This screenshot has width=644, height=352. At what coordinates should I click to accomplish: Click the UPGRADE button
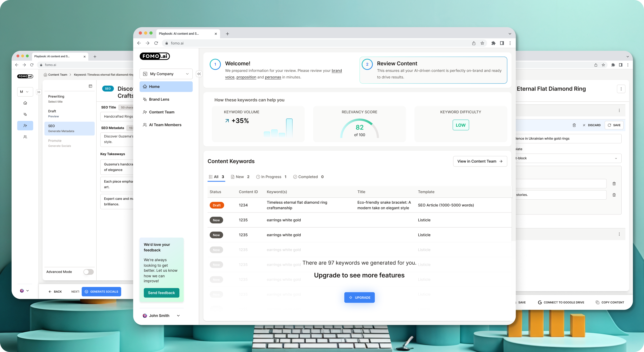coord(359,297)
